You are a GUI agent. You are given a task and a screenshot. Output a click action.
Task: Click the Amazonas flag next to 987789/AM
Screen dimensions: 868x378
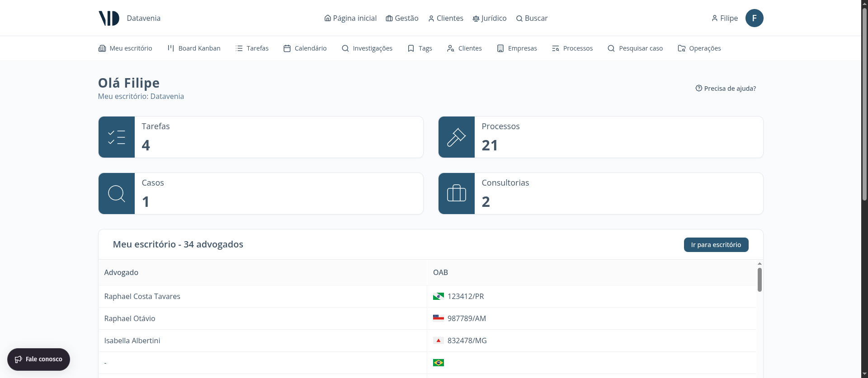pos(438,318)
